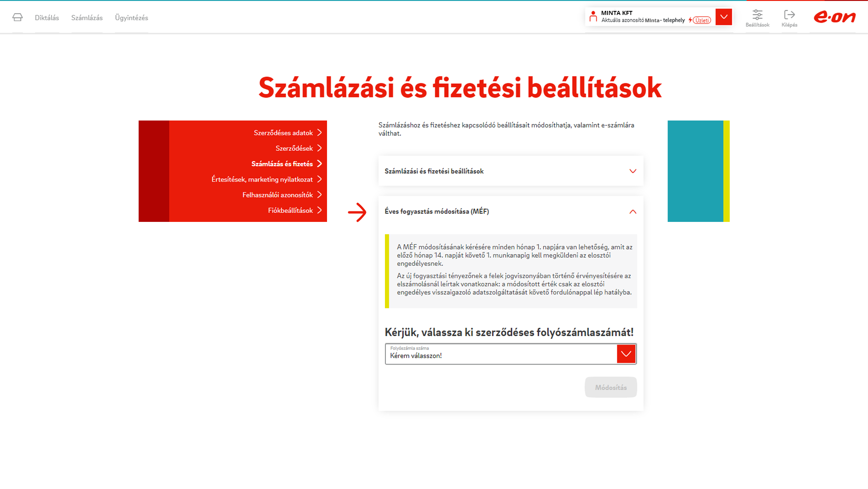The width and height of the screenshot is (868, 489).
Task: Expand the Számlázási és fizetési beállítások panel
Action: tap(632, 171)
